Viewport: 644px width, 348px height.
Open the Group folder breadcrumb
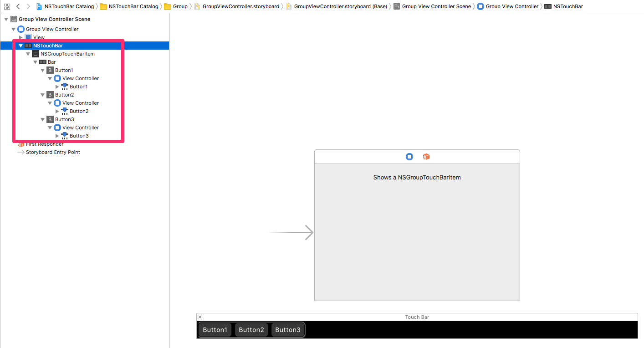[179, 6]
